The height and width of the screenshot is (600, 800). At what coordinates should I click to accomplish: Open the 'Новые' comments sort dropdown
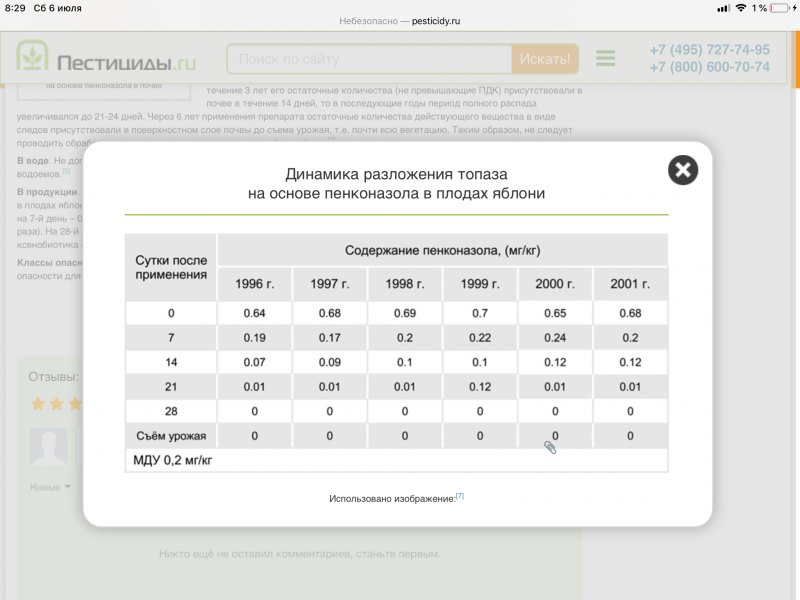click(x=50, y=487)
